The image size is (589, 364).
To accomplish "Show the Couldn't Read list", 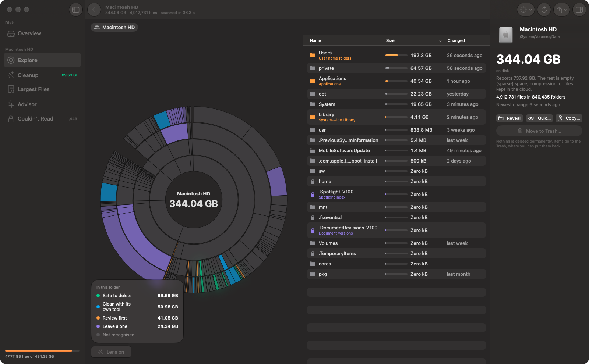I will pos(42,119).
